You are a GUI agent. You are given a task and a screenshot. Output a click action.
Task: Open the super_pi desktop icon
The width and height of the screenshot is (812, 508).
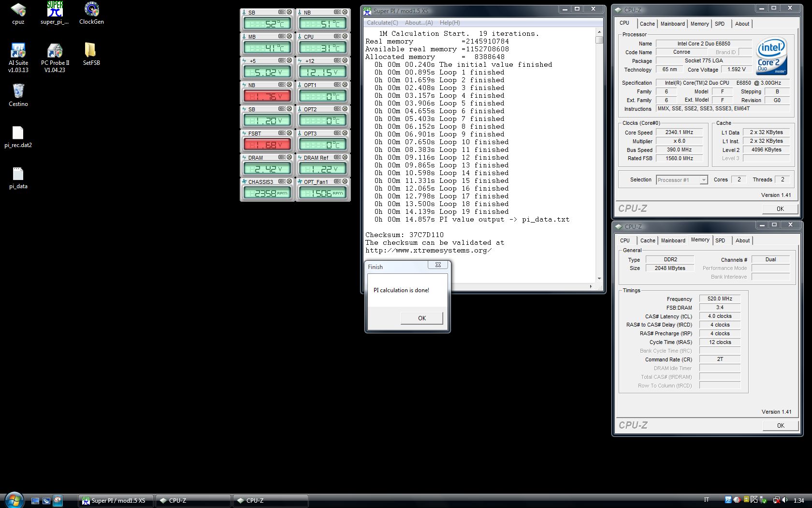pyautogui.click(x=55, y=14)
